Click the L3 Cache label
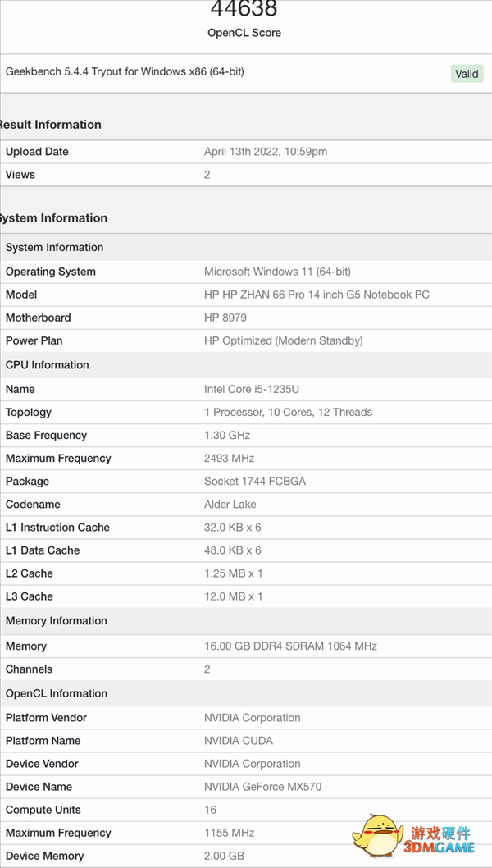The image size is (492, 868). coord(30,596)
